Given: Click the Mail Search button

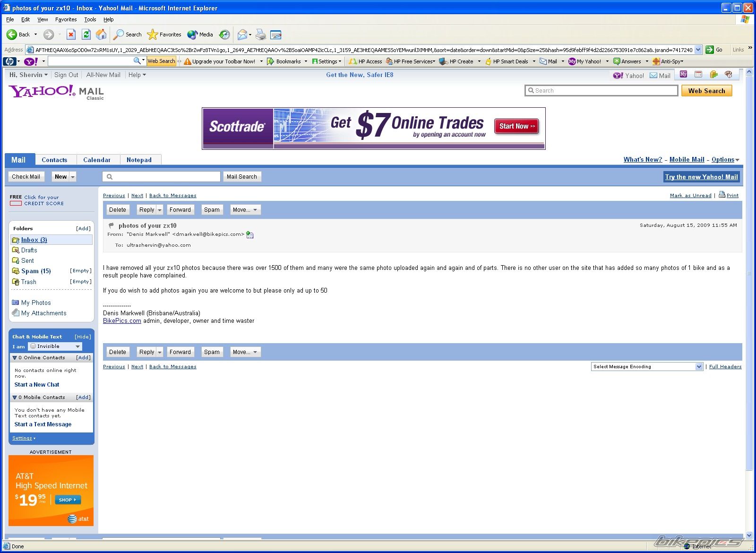Looking at the screenshot, I should pyautogui.click(x=242, y=177).
